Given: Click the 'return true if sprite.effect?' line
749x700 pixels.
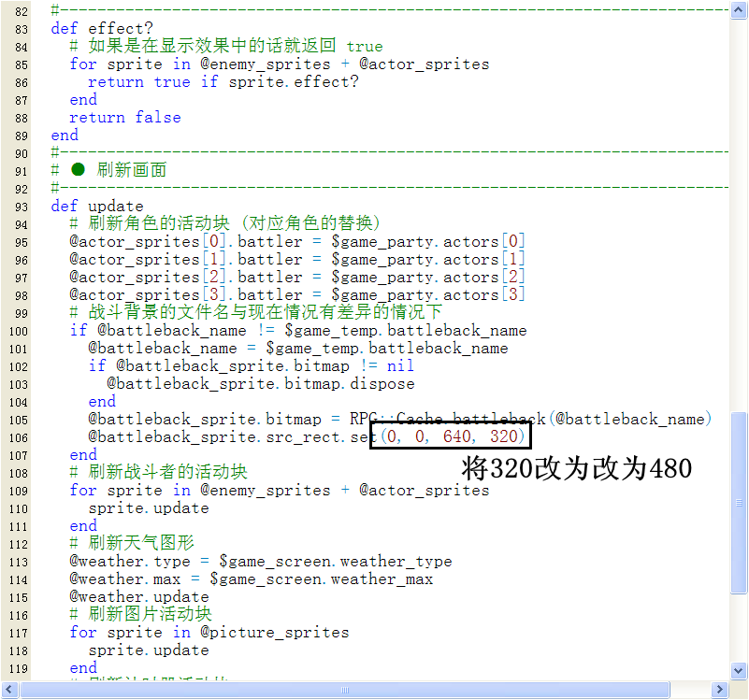Looking at the screenshot, I should point(223,82).
